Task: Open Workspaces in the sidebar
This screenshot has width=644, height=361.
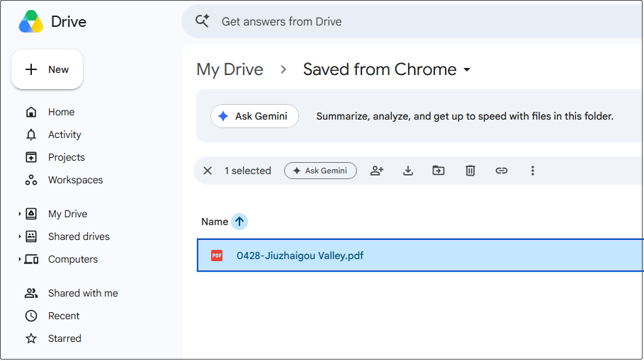Action: coord(75,180)
